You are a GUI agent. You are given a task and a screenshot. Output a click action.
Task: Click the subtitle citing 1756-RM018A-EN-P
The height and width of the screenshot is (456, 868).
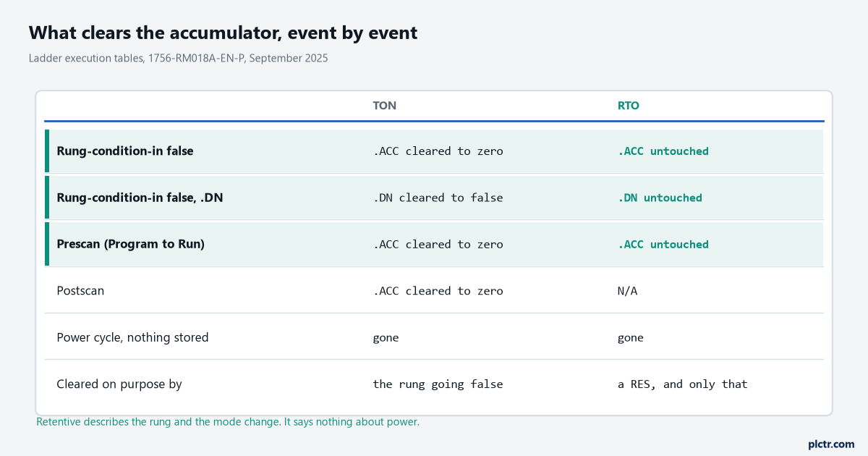[x=178, y=59]
